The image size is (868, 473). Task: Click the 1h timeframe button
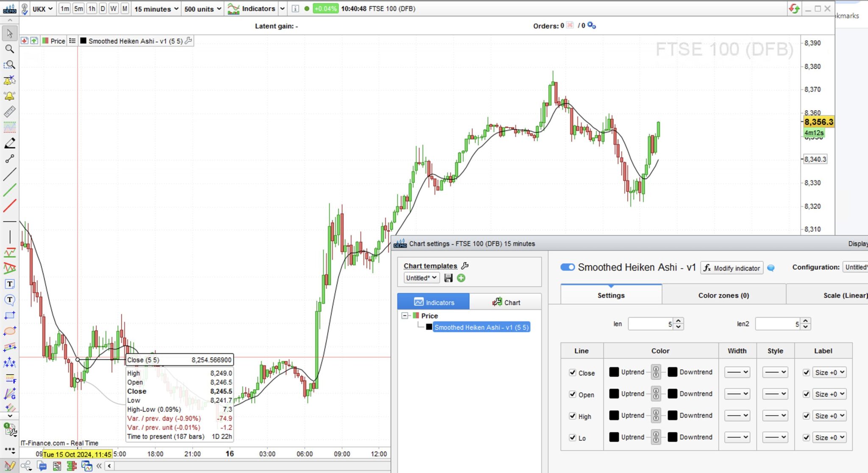[x=92, y=8]
